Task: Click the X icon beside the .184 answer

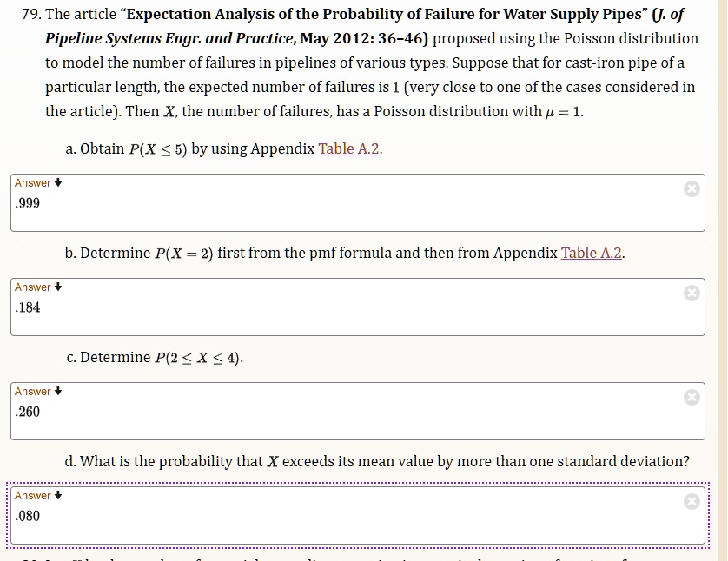Action: point(692,292)
